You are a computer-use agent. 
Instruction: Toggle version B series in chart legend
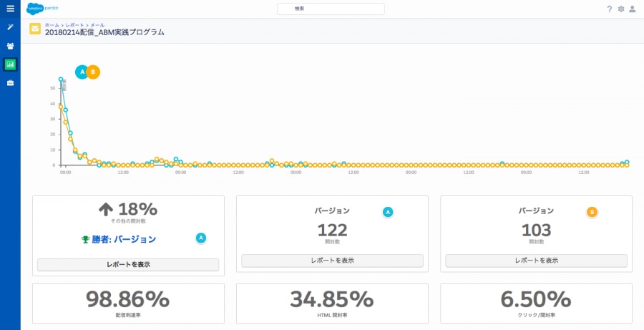[93, 72]
